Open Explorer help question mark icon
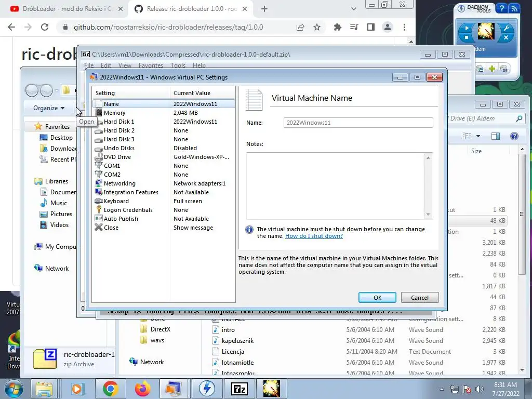Screen dimensions: 532x399 click(514, 136)
